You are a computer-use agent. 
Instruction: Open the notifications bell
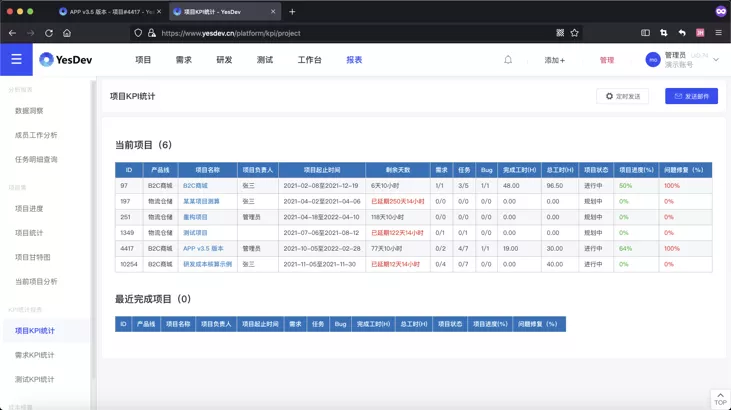[508, 60]
